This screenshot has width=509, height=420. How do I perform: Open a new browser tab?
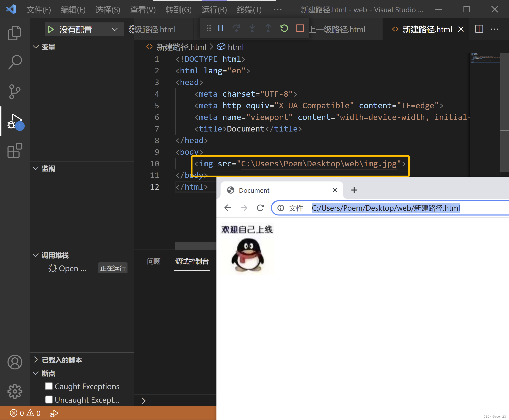pyautogui.click(x=354, y=190)
